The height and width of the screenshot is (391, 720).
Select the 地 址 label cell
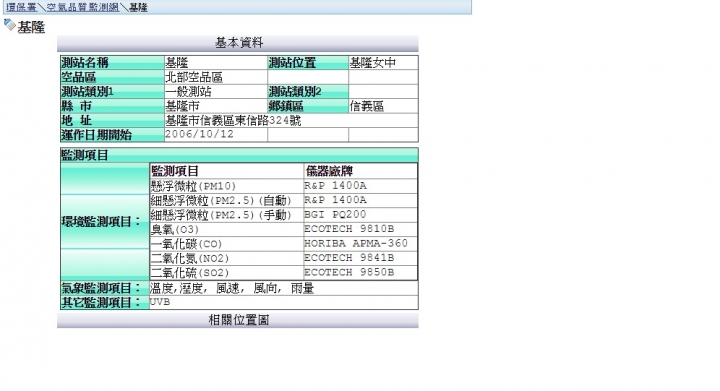(112, 120)
